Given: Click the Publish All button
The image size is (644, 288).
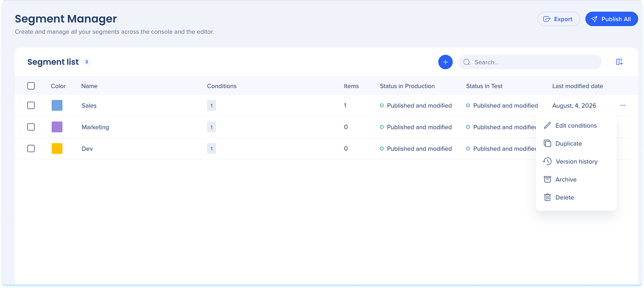Looking at the screenshot, I should click(612, 19).
